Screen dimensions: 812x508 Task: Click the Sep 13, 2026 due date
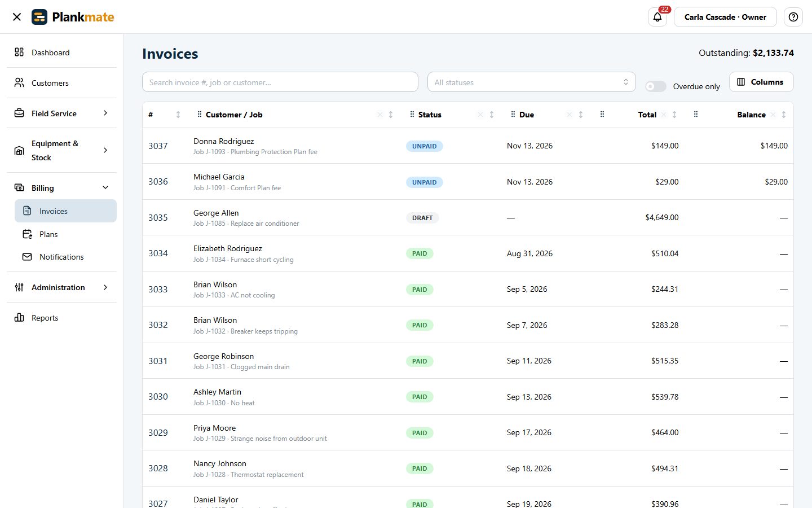click(x=529, y=397)
